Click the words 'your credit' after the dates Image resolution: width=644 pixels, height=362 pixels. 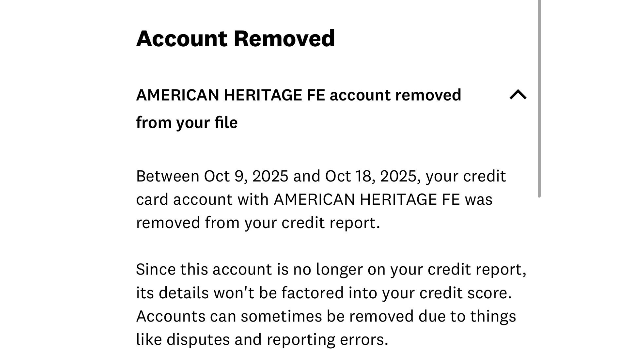coord(466,176)
